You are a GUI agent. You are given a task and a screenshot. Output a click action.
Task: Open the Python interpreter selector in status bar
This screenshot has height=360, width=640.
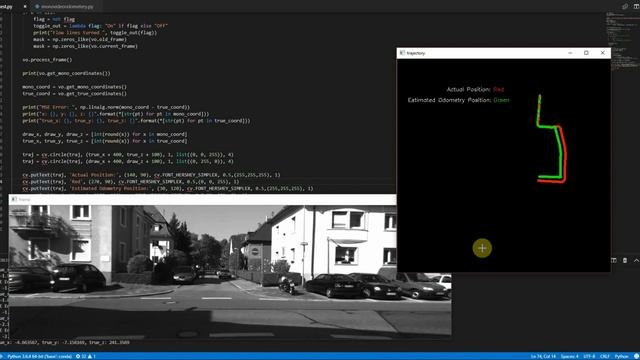40,356
